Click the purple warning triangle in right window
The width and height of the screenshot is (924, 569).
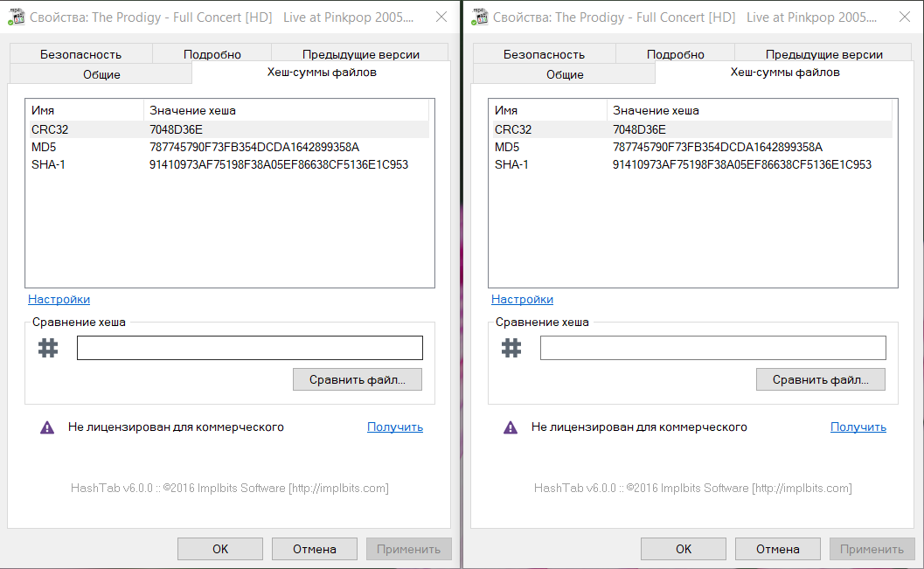click(511, 427)
